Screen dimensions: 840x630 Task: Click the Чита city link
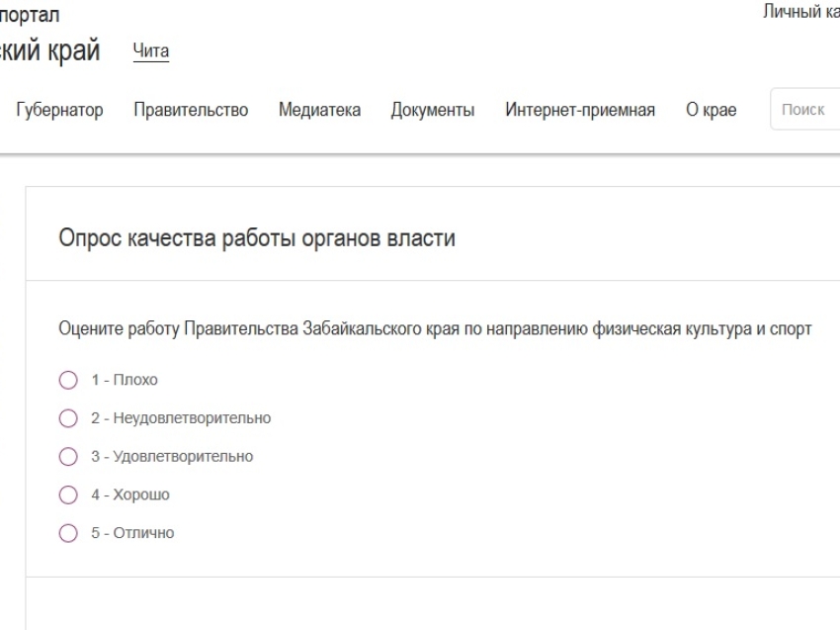[151, 49]
